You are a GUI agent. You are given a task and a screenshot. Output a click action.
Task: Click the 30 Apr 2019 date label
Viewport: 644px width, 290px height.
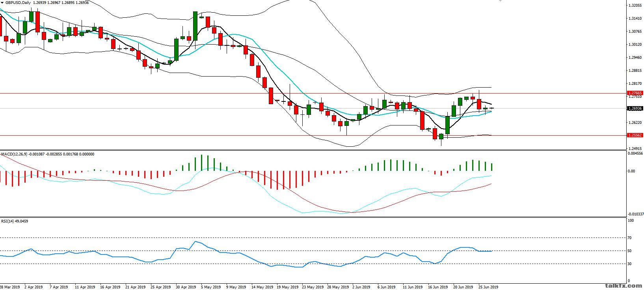click(x=186, y=287)
